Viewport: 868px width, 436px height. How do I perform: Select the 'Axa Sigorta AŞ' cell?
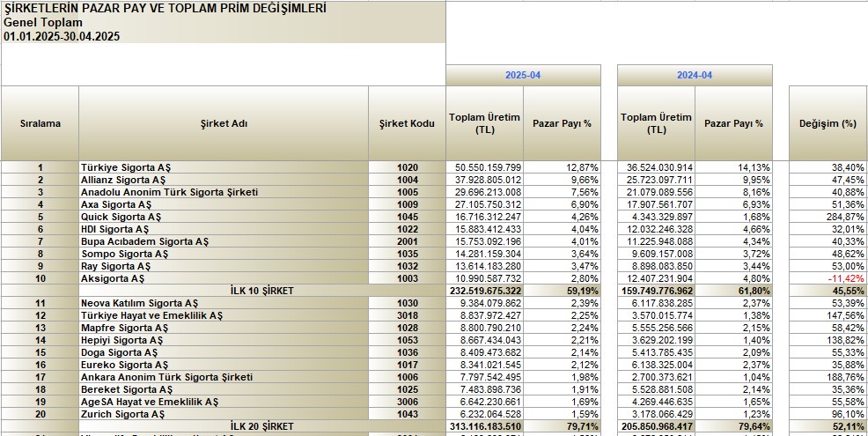[224, 204]
